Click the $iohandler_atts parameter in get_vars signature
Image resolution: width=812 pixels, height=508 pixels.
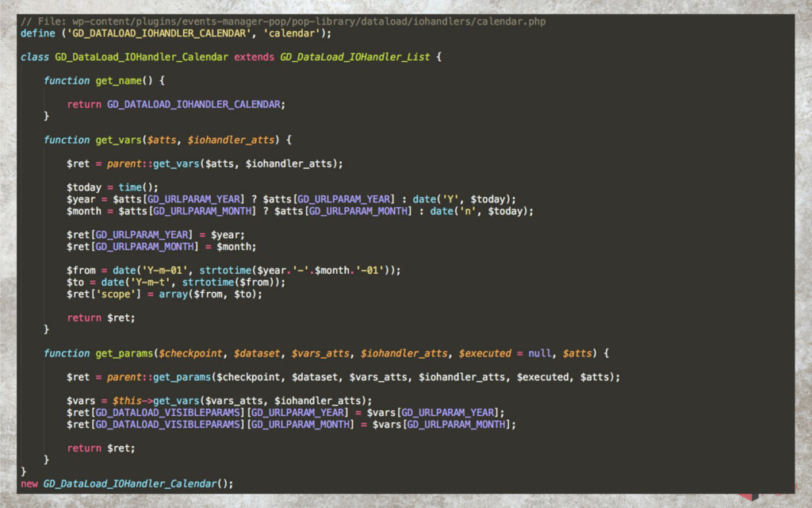pyautogui.click(x=231, y=140)
